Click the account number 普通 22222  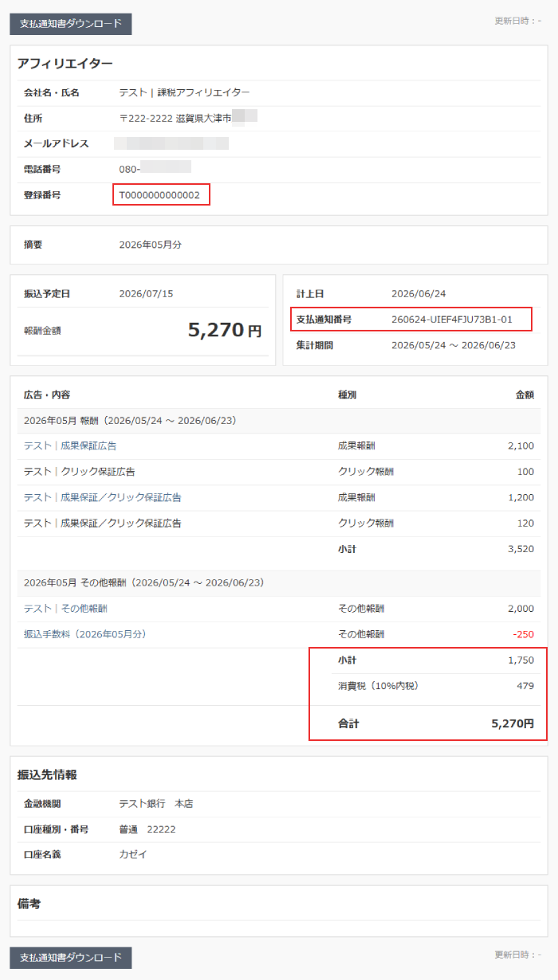click(147, 829)
